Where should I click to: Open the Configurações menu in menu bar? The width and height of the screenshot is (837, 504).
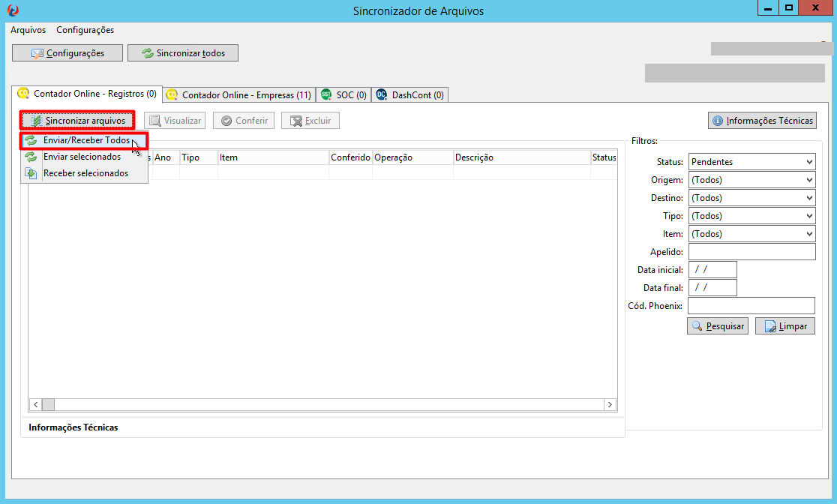[85, 30]
